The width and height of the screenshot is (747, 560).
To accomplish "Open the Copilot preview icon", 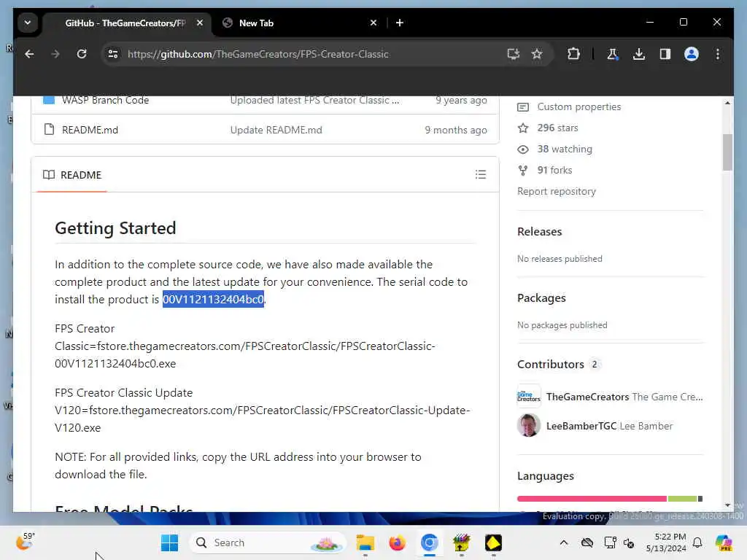I will click(x=724, y=542).
